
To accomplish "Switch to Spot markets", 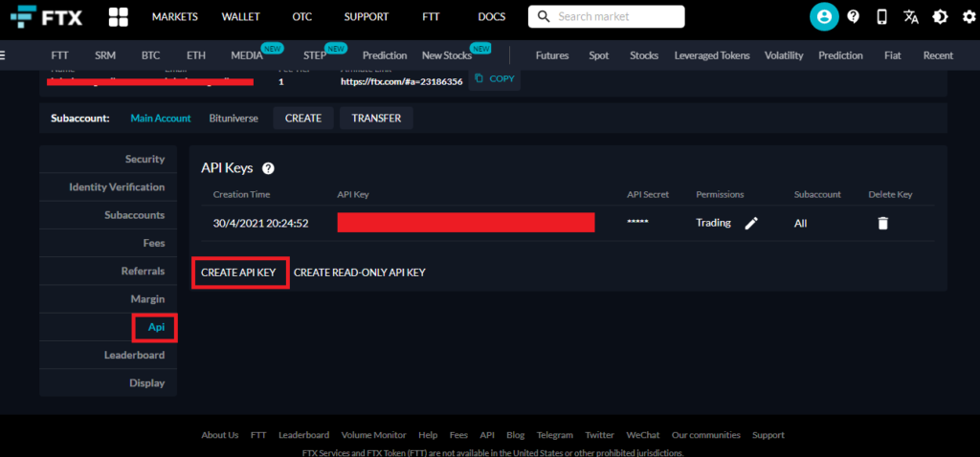I will pyautogui.click(x=599, y=55).
